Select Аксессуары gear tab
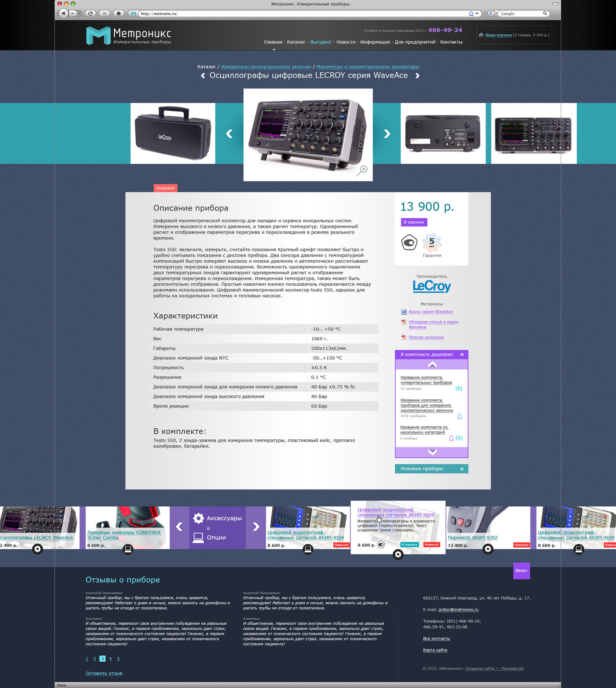Viewport: 616px width, 688px height. [217, 518]
